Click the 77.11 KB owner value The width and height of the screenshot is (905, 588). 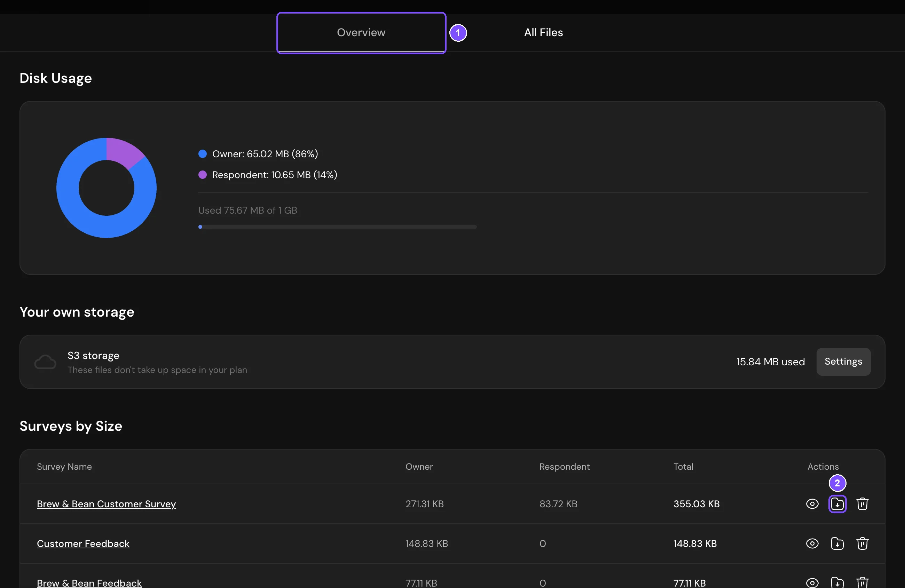421,583
